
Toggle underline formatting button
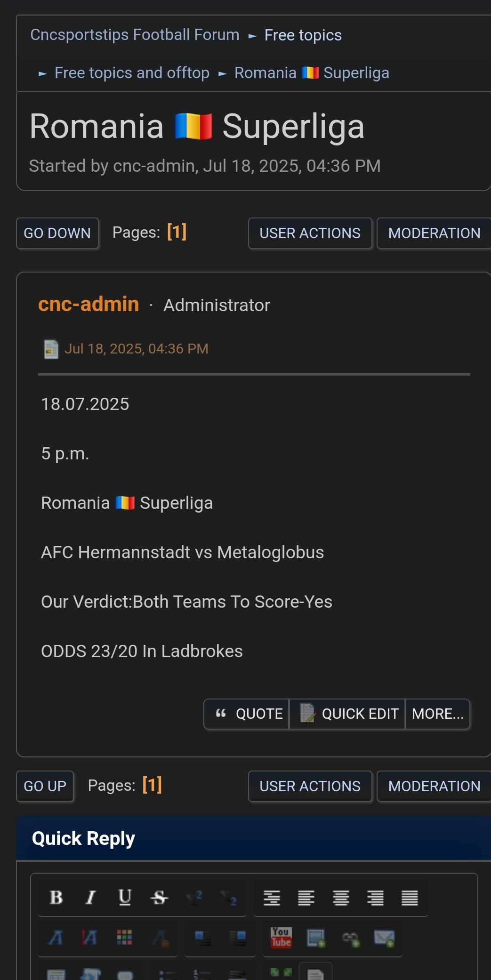click(x=125, y=898)
